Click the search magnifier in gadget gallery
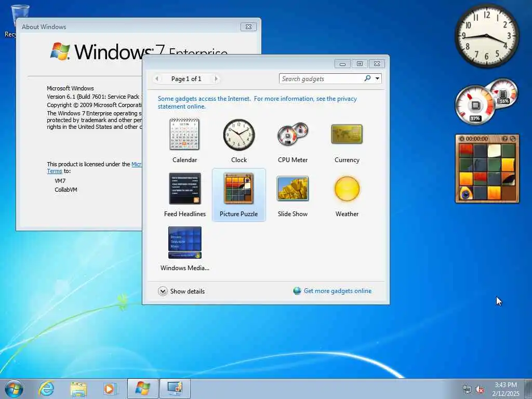The width and height of the screenshot is (532, 399). (x=367, y=78)
